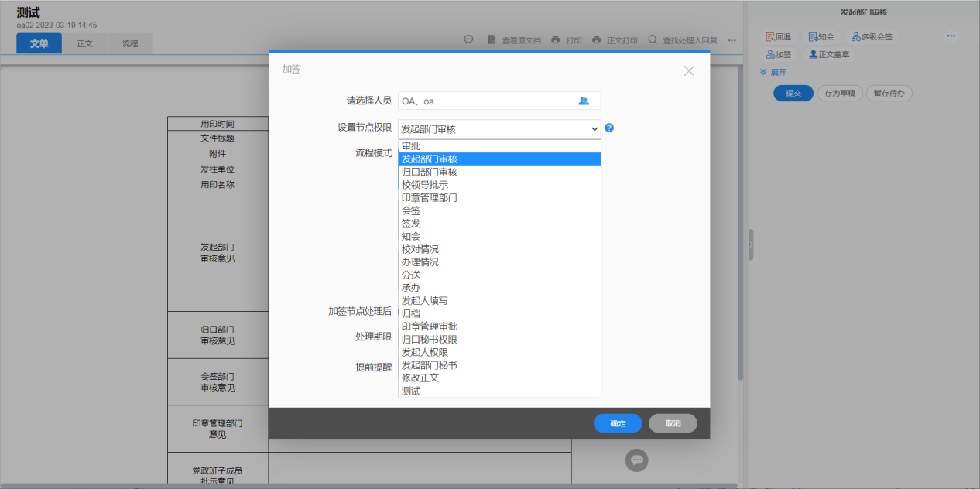Click the 取消 button in the dialog

tap(673, 423)
